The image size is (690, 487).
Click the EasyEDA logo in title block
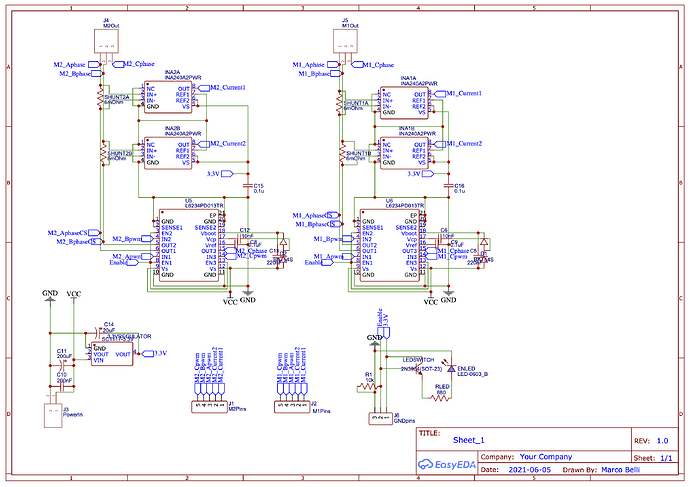tap(447, 465)
